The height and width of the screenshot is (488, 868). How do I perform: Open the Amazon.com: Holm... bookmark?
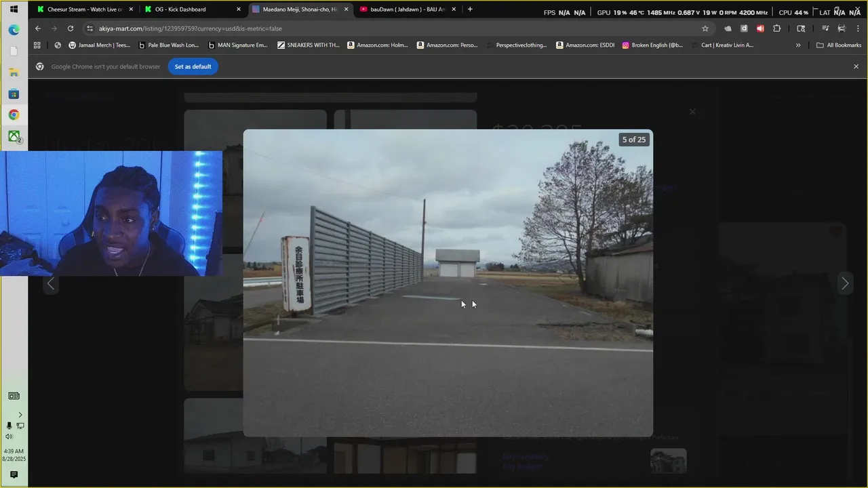tap(378, 45)
